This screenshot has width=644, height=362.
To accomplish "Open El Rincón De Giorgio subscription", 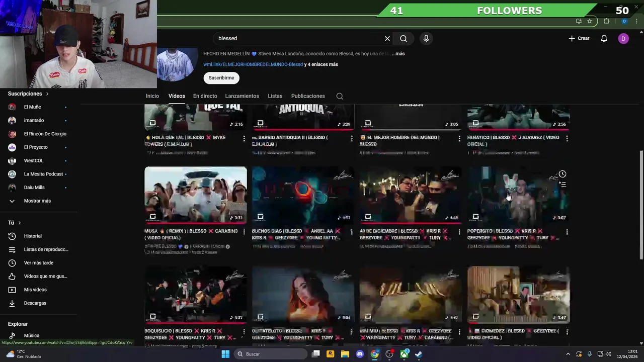I will [x=39, y=134].
